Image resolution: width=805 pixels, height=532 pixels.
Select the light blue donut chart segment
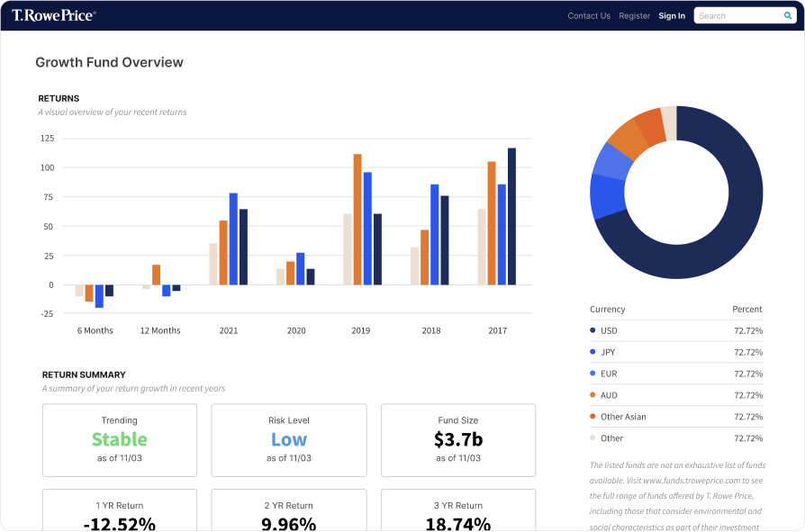click(x=613, y=161)
